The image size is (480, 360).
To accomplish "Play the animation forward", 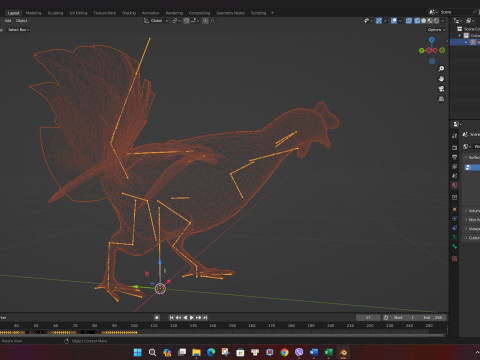I will pos(192,318).
